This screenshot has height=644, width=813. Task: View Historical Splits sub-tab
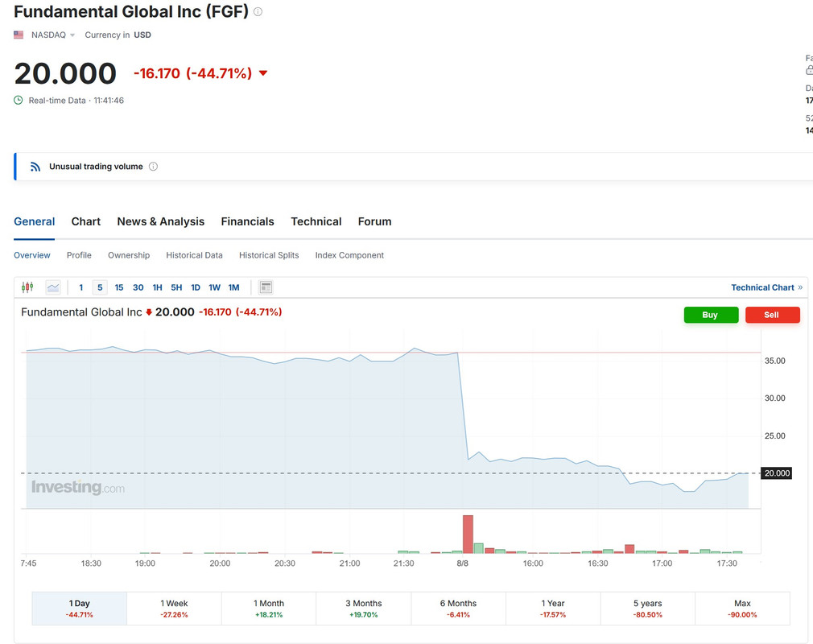[269, 255]
